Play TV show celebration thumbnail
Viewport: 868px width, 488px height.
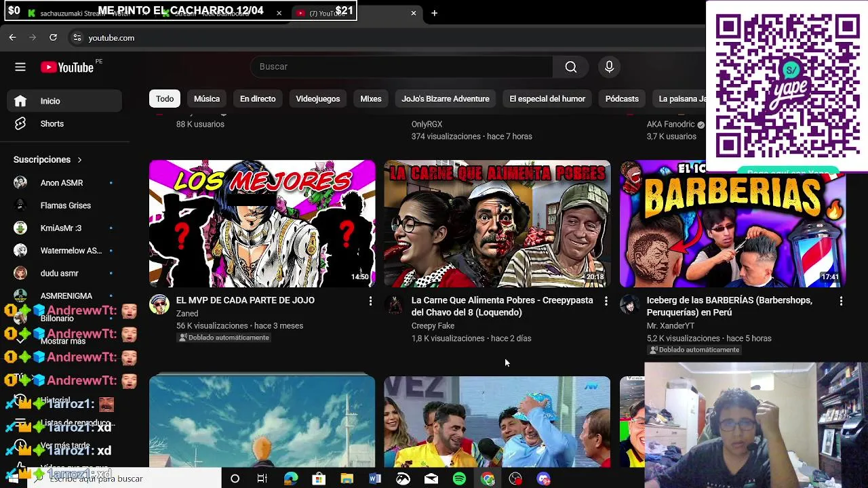498,422
